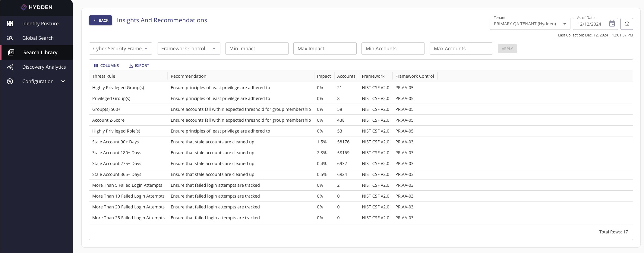Select the Stale Account 275+ Days row
The width and height of the screenshot is (644, 253).
361,164
